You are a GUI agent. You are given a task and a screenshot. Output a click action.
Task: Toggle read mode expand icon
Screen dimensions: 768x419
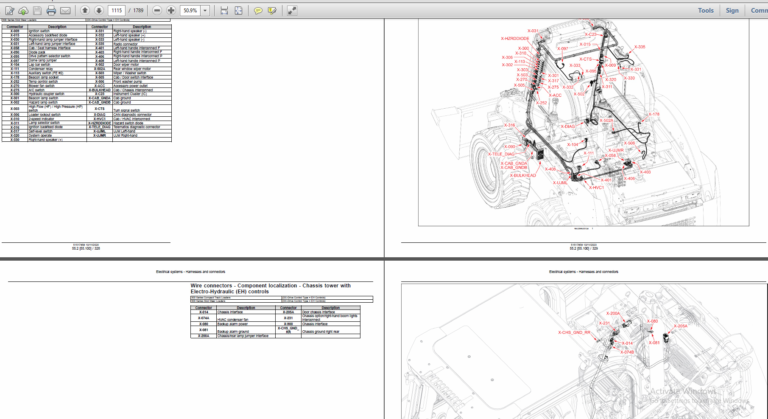[292, 10]
